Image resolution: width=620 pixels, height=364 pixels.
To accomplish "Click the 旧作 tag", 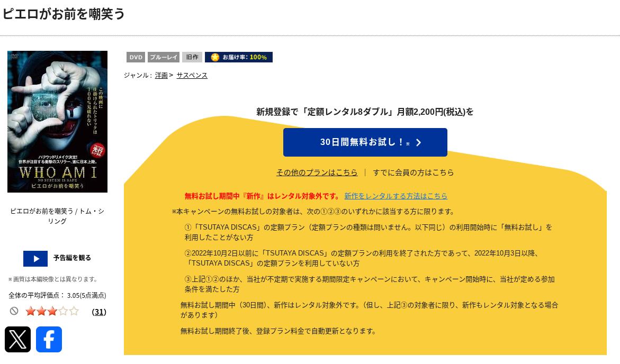I will pos(192,57).
